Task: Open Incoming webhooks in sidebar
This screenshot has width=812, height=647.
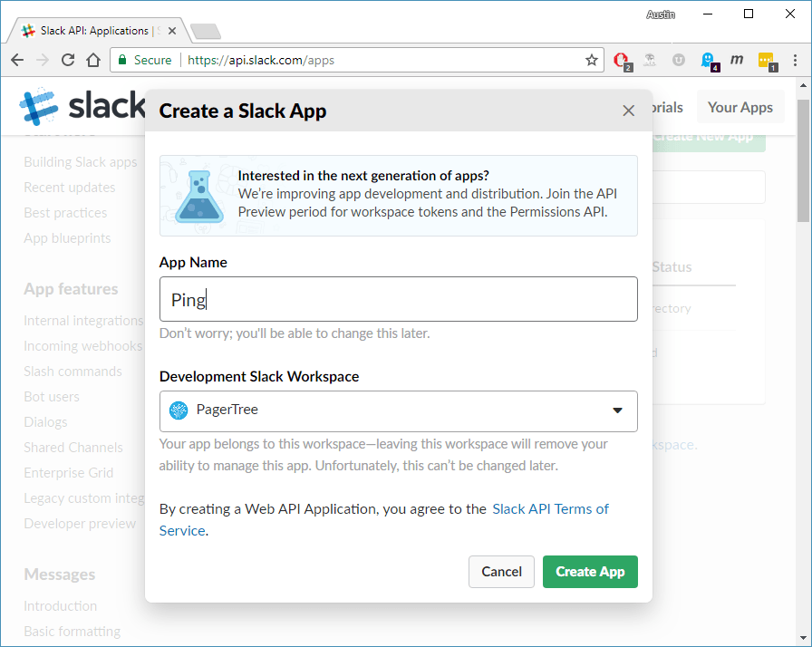Action: [82, 346]
